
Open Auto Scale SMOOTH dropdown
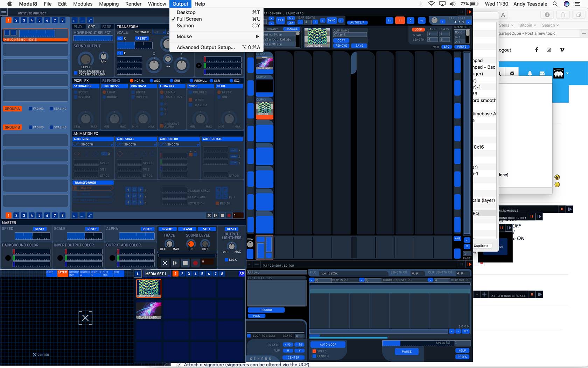(x=136, y=144)
